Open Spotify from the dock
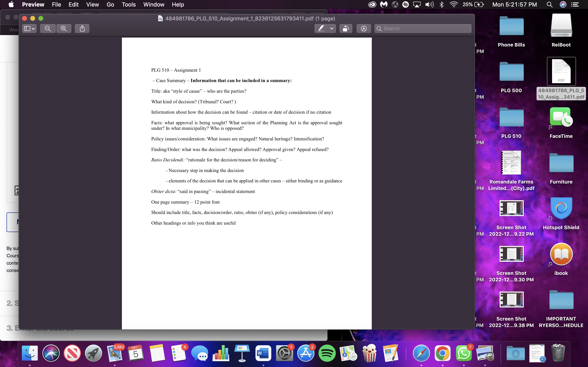Image resolution: width=588 pixels, height=367 pixels. (327, 353)
